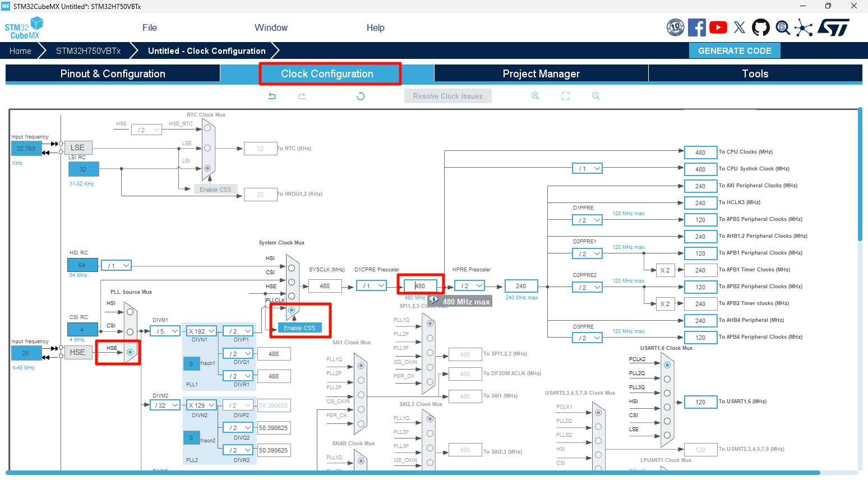
Task: Select PCLK2 in USART1,6 Clock Mux
Action: click(x=667, y=365)
